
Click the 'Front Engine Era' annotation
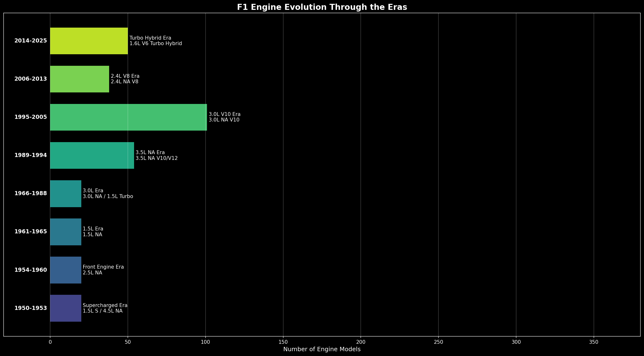(103, 267)
